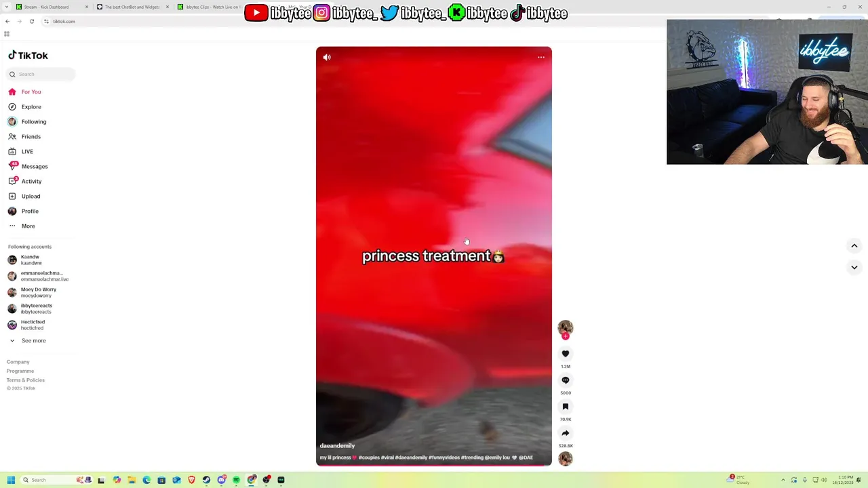Show hidden system tray icons
868x488 pixels.
point(783,480)
